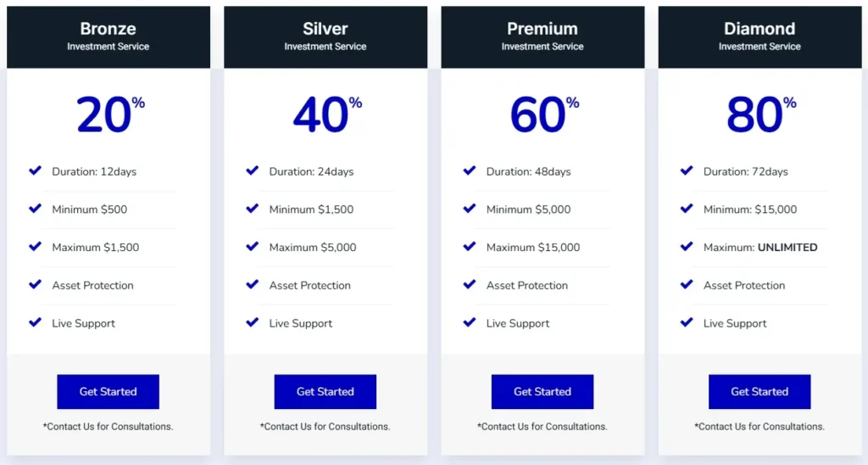Click Get Started under Bronze plan

108,392
